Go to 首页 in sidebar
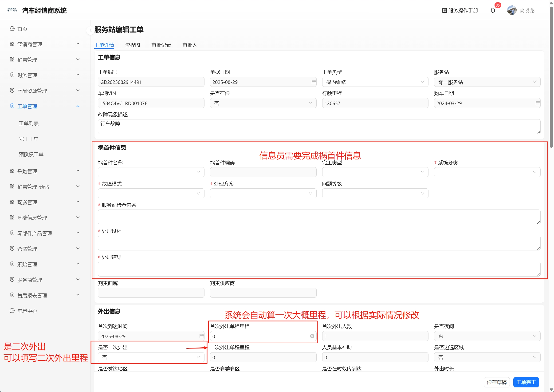Viewport: 554px width, 392px height. [22, 29]
